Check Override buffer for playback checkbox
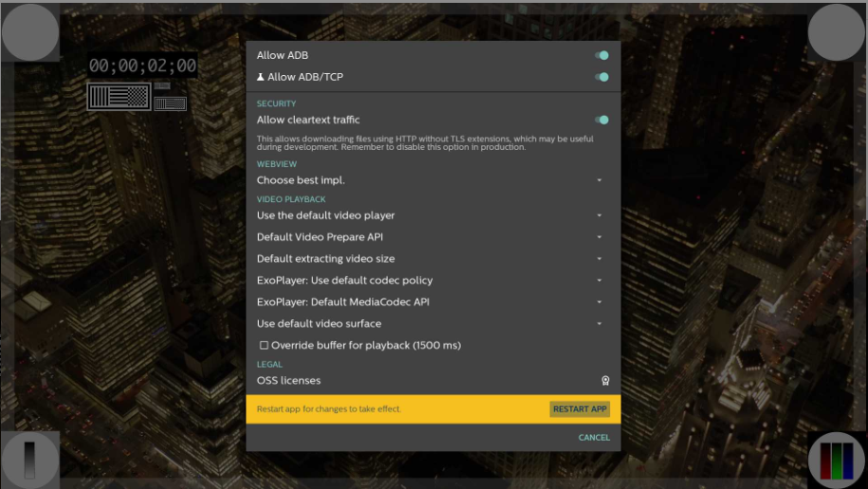The width and height of the screenshot is (868, 489). pyautogui.click(x=264, y=346)
